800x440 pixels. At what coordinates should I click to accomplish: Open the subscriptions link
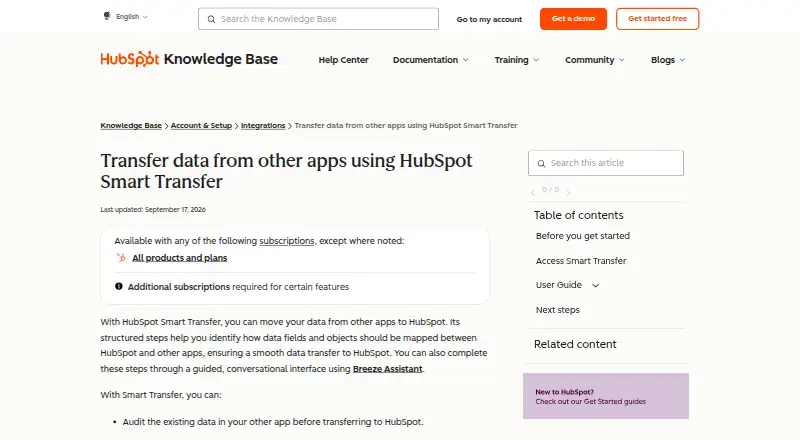pyautogui.click(x=287, y=241)
